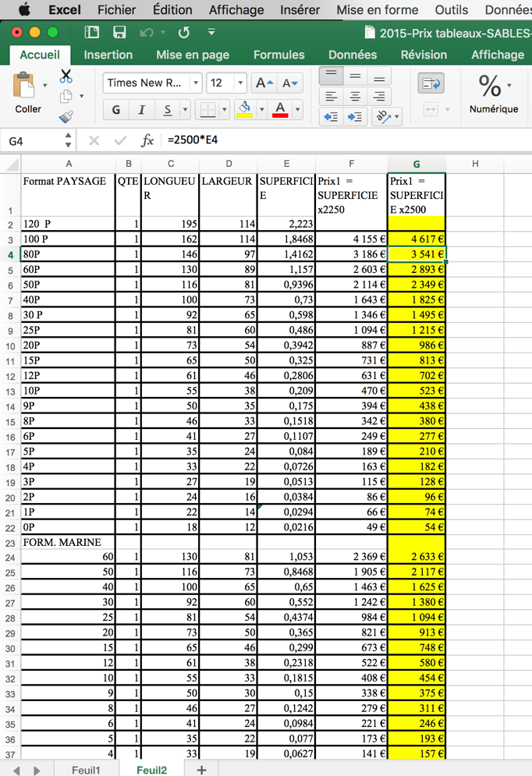This screenshot has width=532, height=776.
Task: Open the font color dropdown arrow
Action: (297, 109)
